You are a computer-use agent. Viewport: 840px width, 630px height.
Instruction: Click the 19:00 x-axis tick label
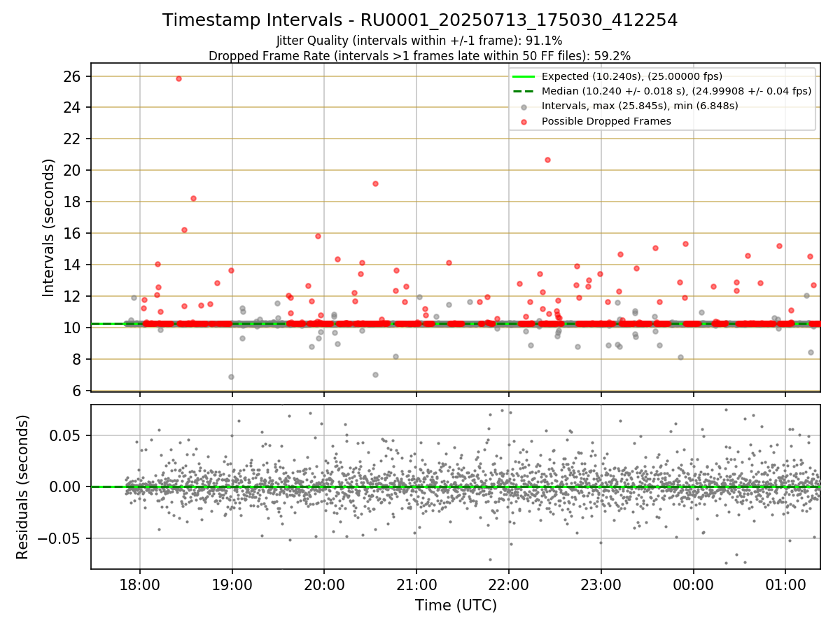(x=232, y=584)
